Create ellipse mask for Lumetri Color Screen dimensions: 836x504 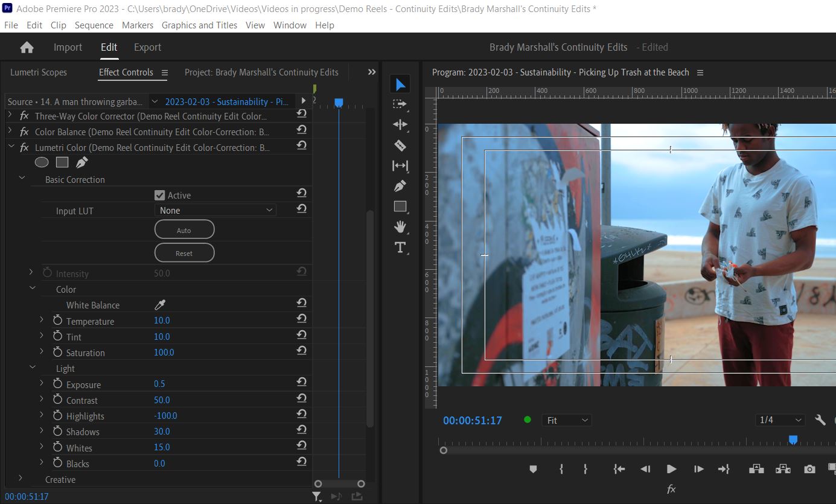click(42, 162)
